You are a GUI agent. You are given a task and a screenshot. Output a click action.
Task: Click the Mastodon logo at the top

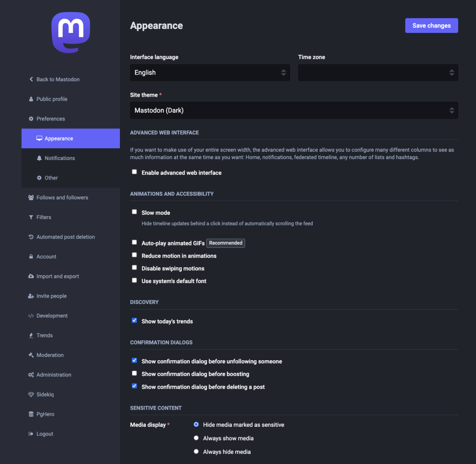coord(71,32)
